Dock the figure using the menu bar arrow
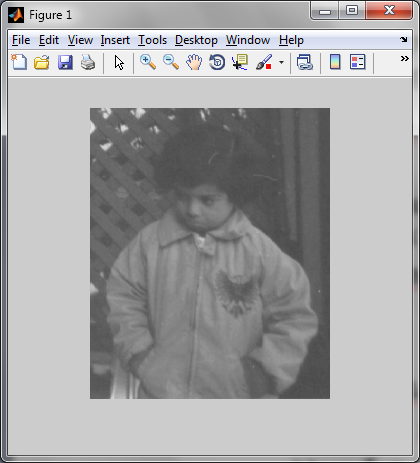The height and width of the screenshot is (463, 420). click(x=404, y=40)
